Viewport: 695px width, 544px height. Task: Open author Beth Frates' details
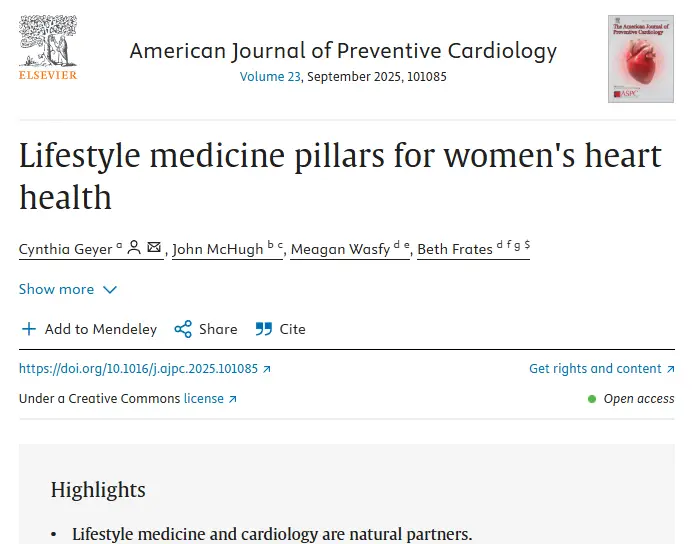tap(455, 249)
